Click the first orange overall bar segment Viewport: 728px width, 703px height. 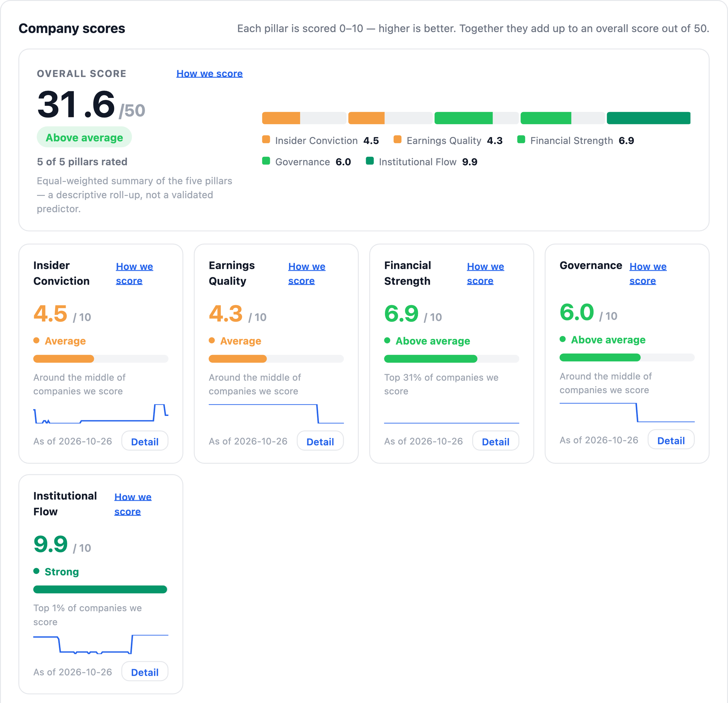point(281,118)
